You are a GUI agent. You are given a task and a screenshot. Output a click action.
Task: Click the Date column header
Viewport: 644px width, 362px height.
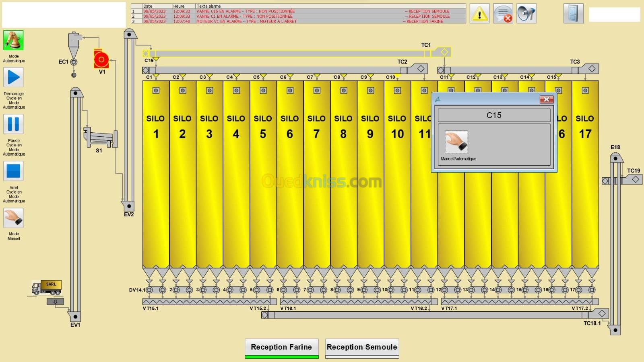coord(157,6)
